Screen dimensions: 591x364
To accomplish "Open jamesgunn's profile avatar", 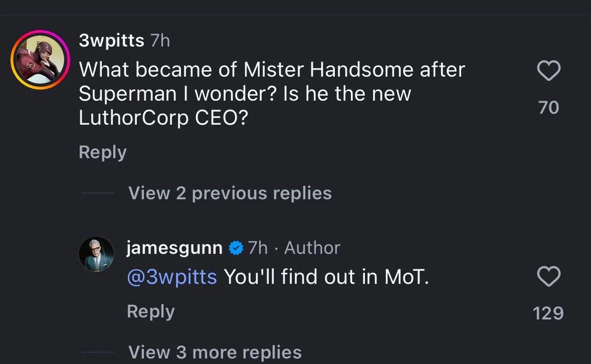I will pos(97,255).
